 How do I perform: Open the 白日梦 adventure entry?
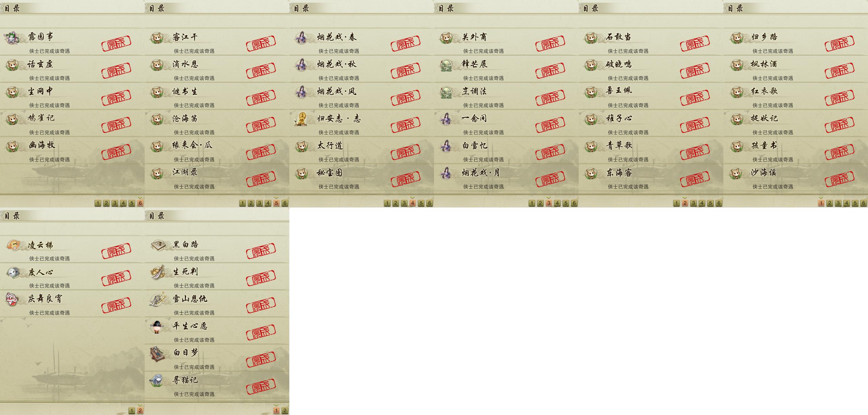217,358
